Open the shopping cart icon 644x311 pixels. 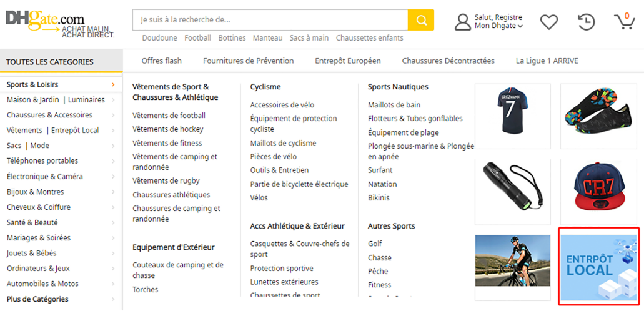tap(625, 21)
